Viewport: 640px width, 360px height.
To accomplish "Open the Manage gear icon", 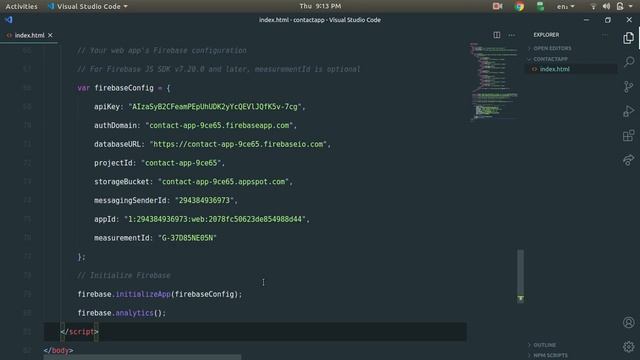I will click(x=629, y=347).
